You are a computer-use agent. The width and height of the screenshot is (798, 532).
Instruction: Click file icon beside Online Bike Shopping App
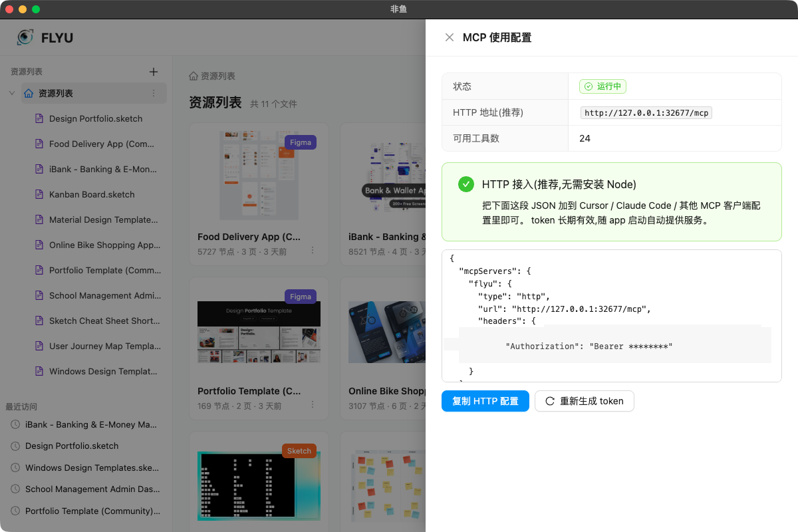click(39, 245)
